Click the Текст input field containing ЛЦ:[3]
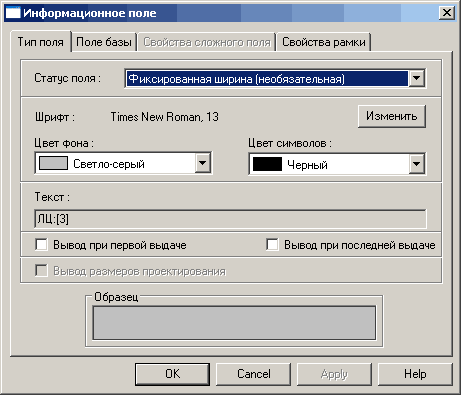The height and width of the screenshot is (395, 461). (x=230, y=219)
